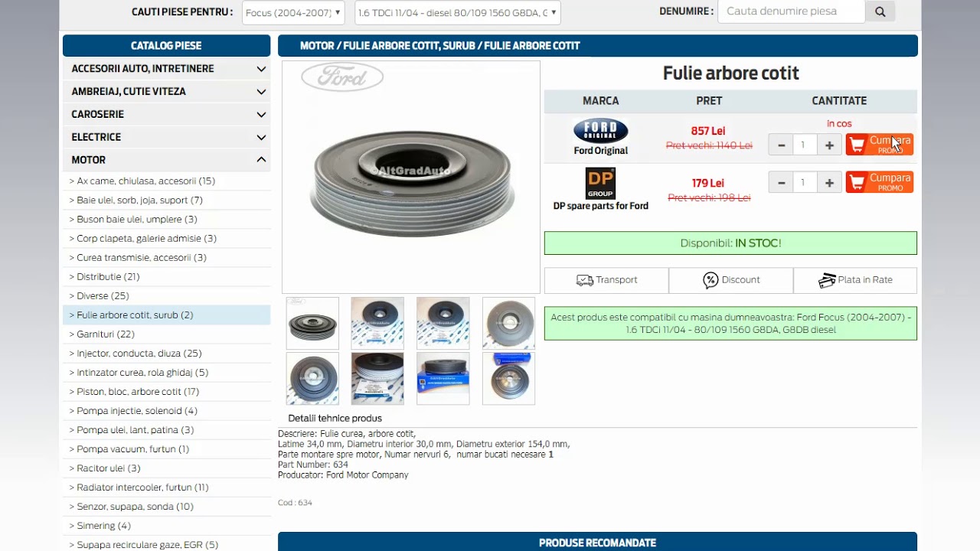The image size is (980, 551).
Task: Select thumbnail showing the blue Ford box
Action: coord(443,379)
